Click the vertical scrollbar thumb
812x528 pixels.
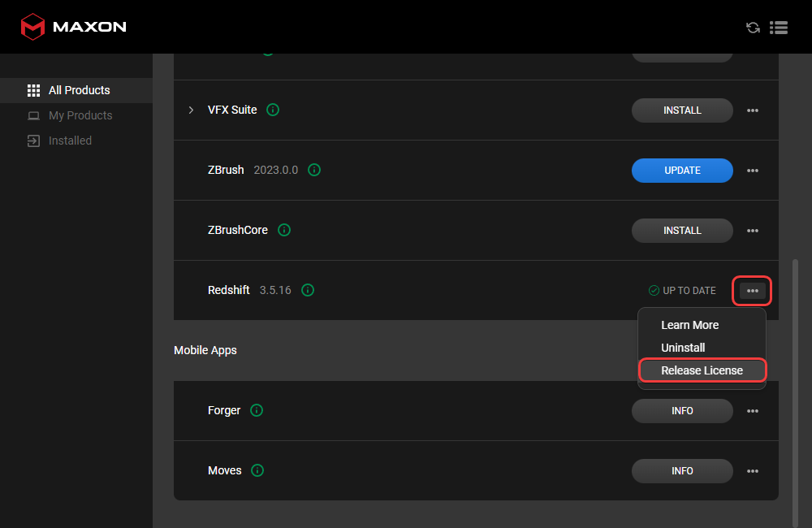tap(795, 390)
